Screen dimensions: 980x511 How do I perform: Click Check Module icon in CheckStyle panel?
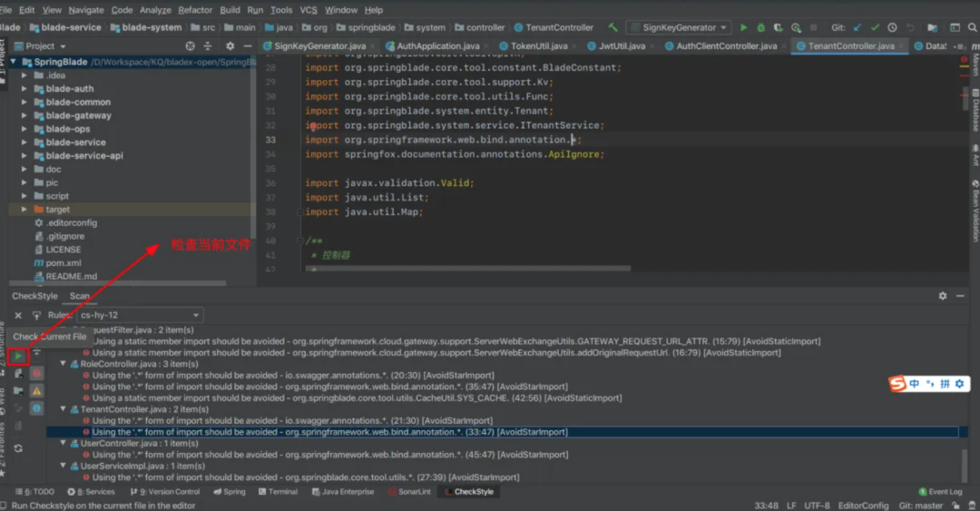click(18, 373)
